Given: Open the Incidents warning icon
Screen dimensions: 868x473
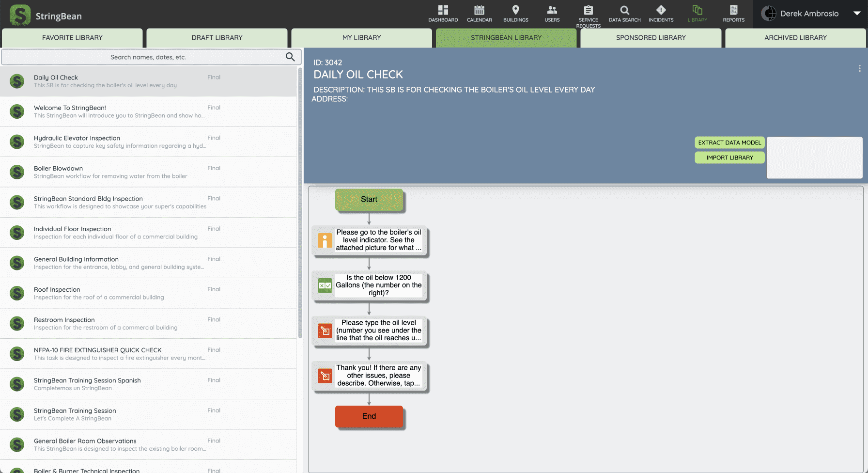Looking at the screenshot, I should tap(661, 10).
